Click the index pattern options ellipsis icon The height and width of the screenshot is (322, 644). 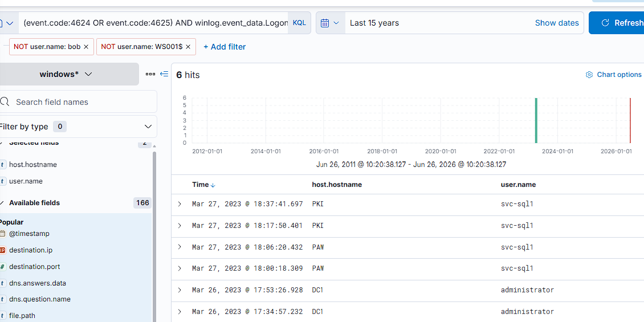click(x=150, y=74)
